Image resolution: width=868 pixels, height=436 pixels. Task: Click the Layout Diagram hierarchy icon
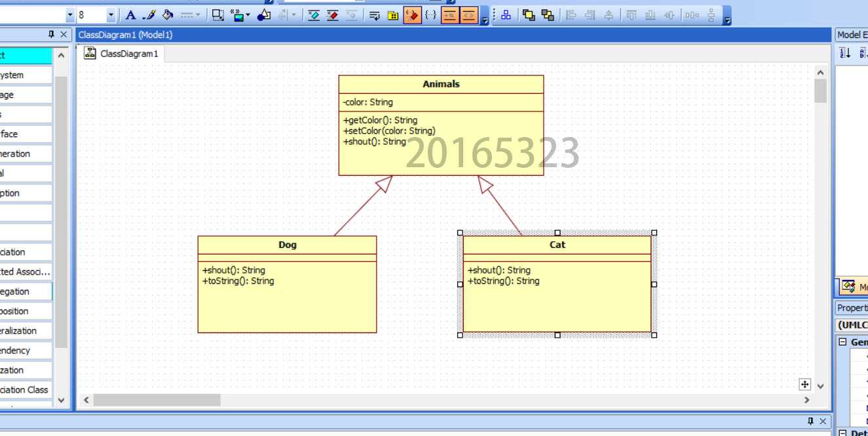pyautogui.click(x=506, y=15)
